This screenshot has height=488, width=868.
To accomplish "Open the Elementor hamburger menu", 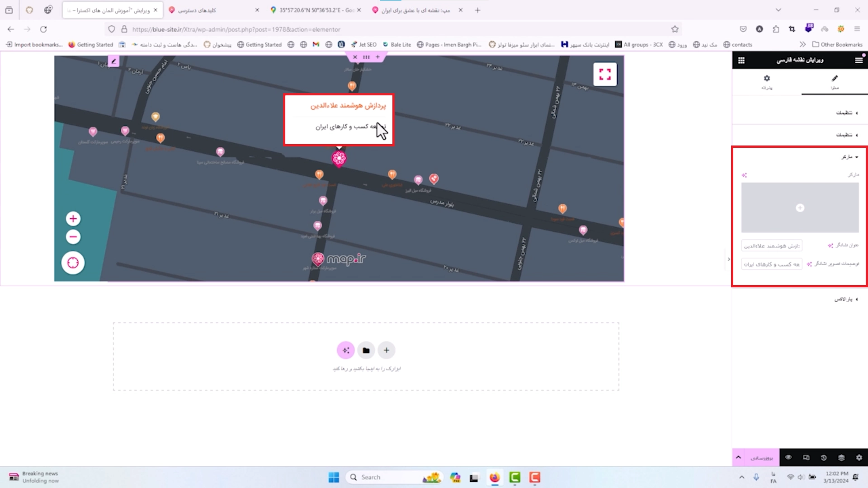I will (x=859, y=60).
